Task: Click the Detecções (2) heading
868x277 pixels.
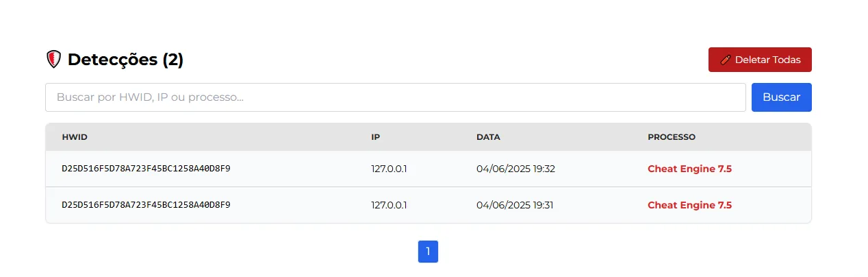Action: [125, 60]
